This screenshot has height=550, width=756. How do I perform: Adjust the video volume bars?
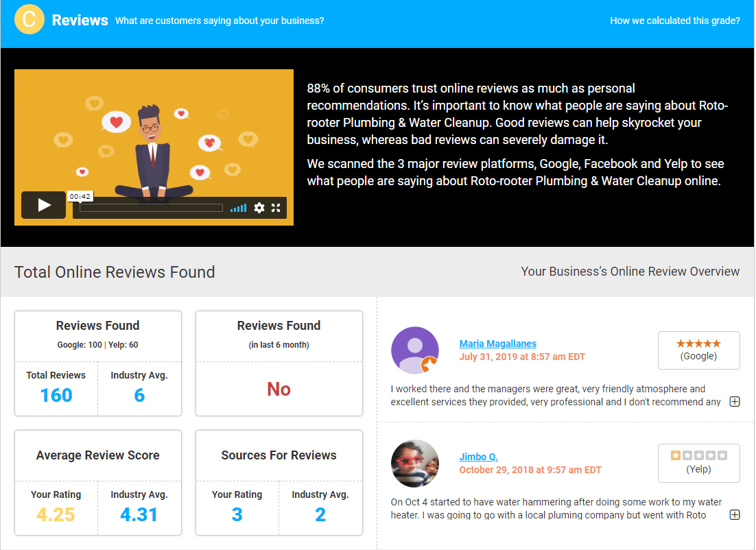[238, 208]
